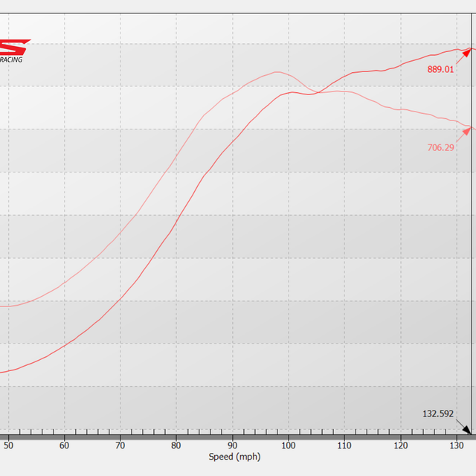The width and height of the screenshot is (476, 476).
Task: Click the 100 mph axis label
Action: coord(289,446)
